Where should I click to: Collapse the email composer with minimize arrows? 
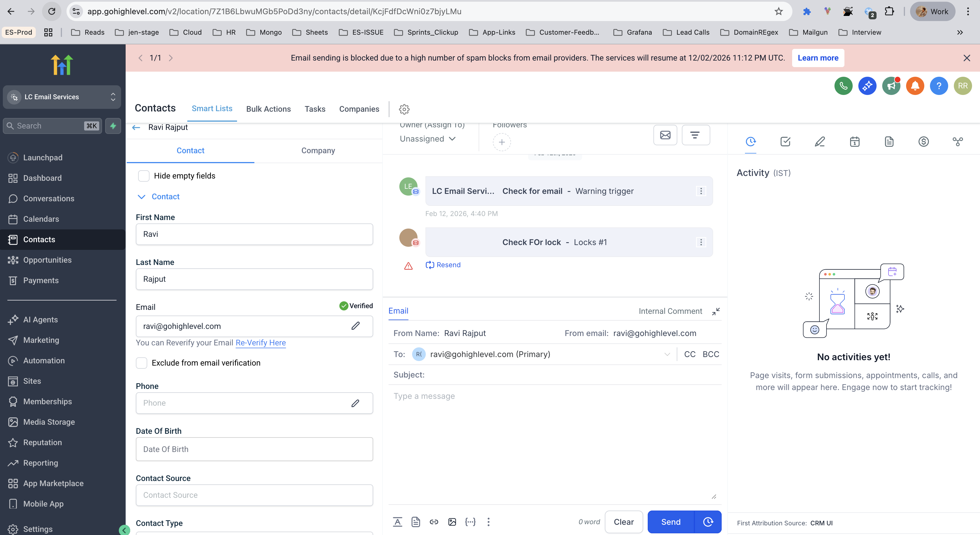pos(716,312)
